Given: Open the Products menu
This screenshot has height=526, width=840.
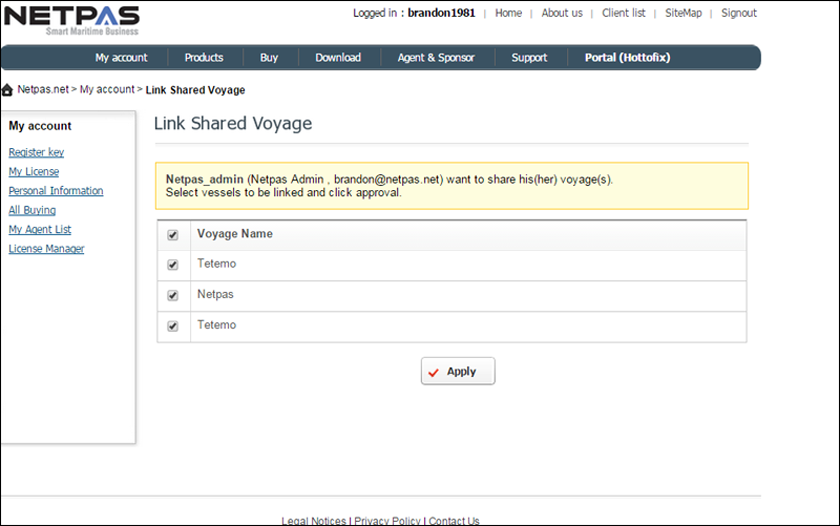Looking at the screenshot, I should [x=204, y=57].
